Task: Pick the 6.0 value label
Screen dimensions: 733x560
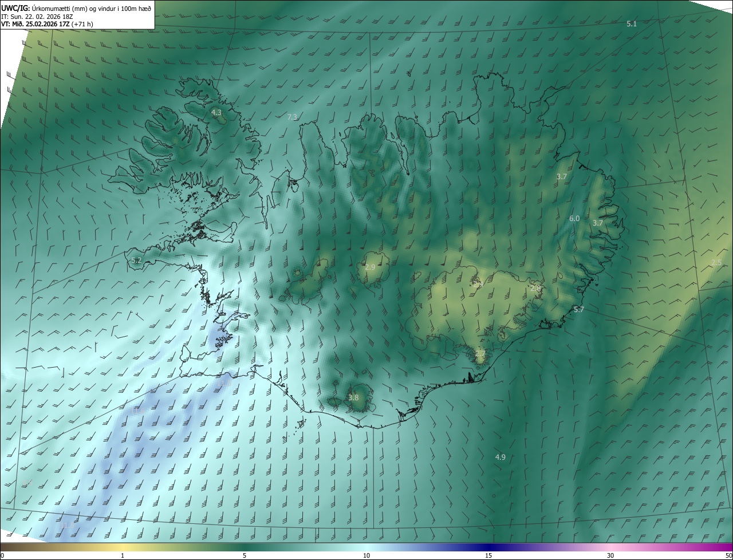Action: (574, 219)
